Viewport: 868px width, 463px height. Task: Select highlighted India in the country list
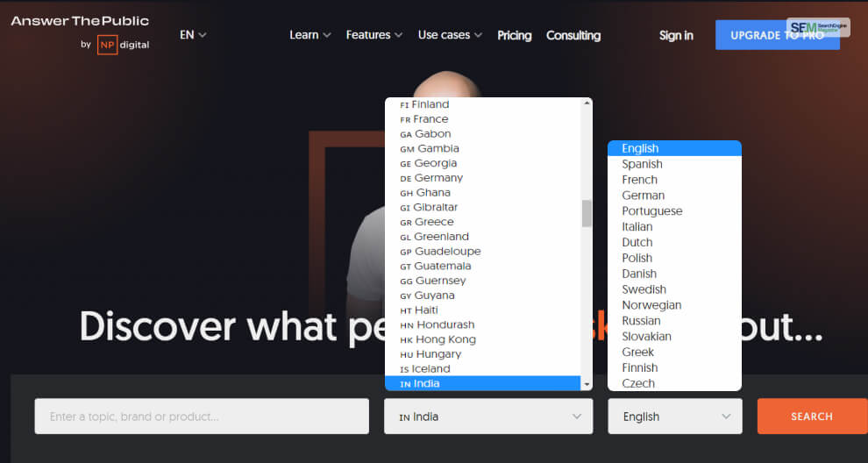[x=483, y=383]
